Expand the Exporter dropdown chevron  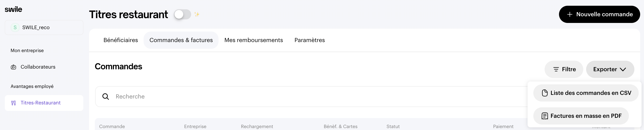click(x=623, y=70)
